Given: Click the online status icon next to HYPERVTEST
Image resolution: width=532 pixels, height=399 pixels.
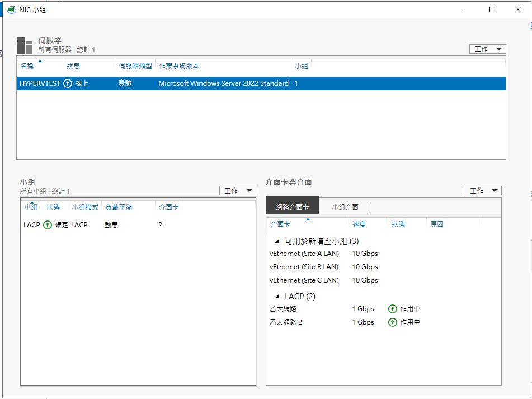Looking at the screenshot, I should click(x=68, y=83).
